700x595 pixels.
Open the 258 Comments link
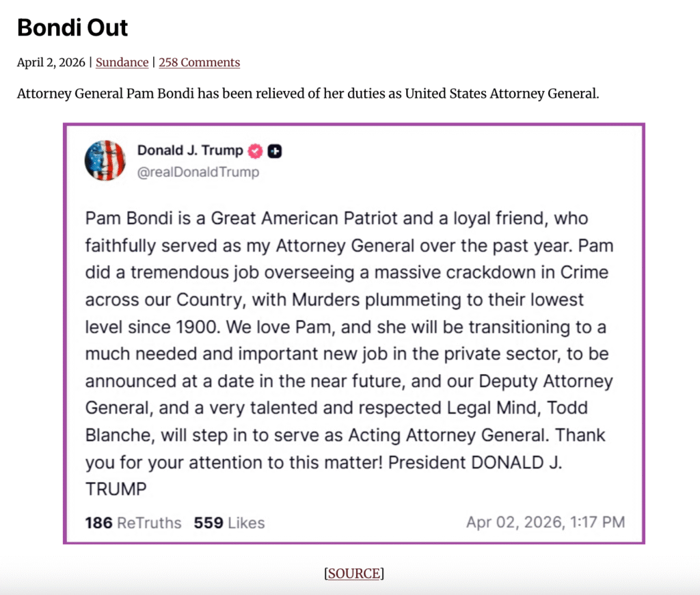click(x=199, y=62)
